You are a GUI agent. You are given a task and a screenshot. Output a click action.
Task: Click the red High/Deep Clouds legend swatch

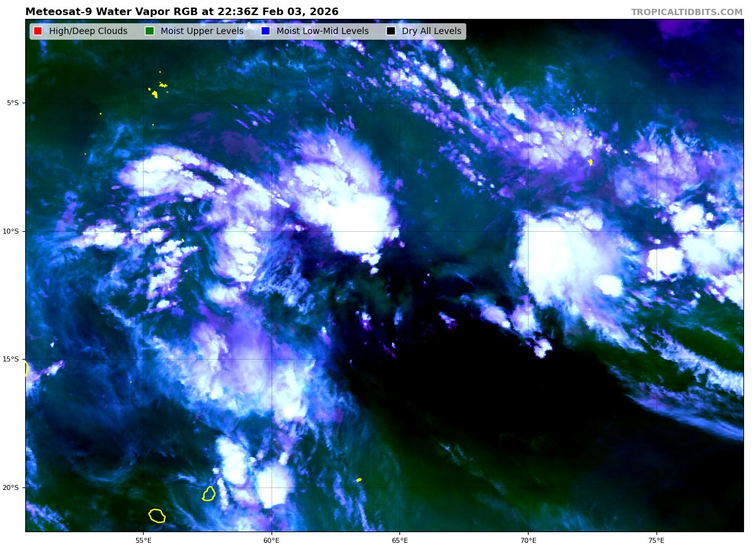point(38,31)
